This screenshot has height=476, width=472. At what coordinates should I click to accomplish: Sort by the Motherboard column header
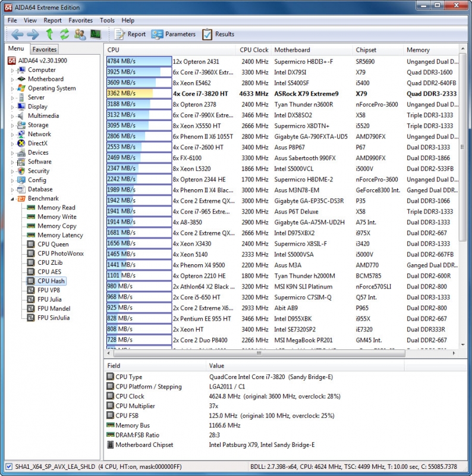tap(312, 50)
